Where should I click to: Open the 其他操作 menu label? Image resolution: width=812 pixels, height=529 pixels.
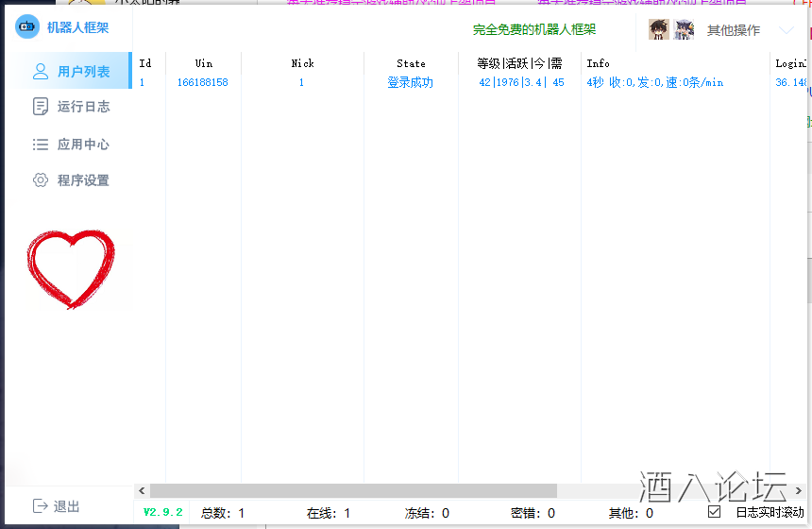[x=733, y=30]
